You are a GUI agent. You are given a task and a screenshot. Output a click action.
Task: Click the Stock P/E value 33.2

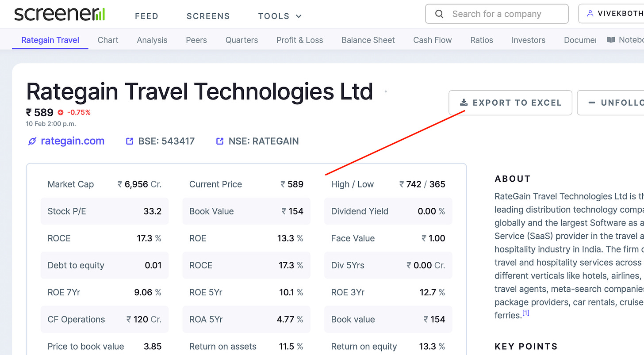152,211
